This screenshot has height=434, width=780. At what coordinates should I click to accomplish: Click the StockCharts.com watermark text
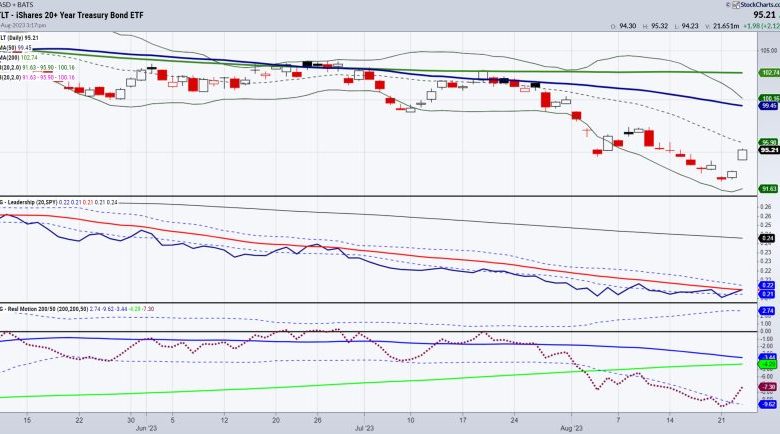click(760, 4)
